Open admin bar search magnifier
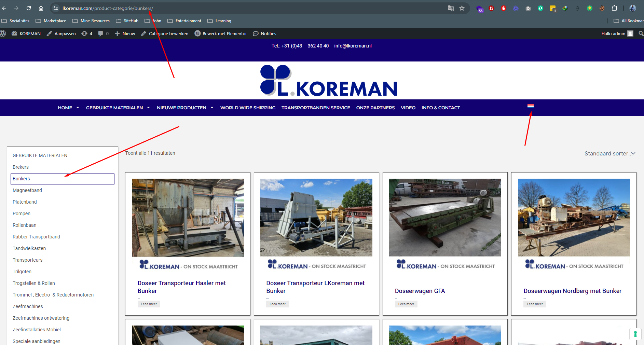The width and height of the screenshot is (644, 345). [641, 33]
